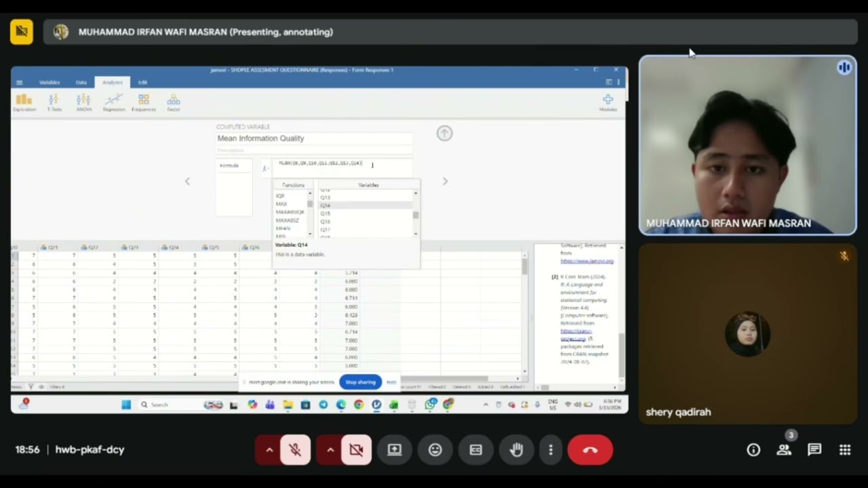Open more options three-dot menu in Meet
Image resolution: width=868 pixels, height=488 pixels.
tap(551, 450)
